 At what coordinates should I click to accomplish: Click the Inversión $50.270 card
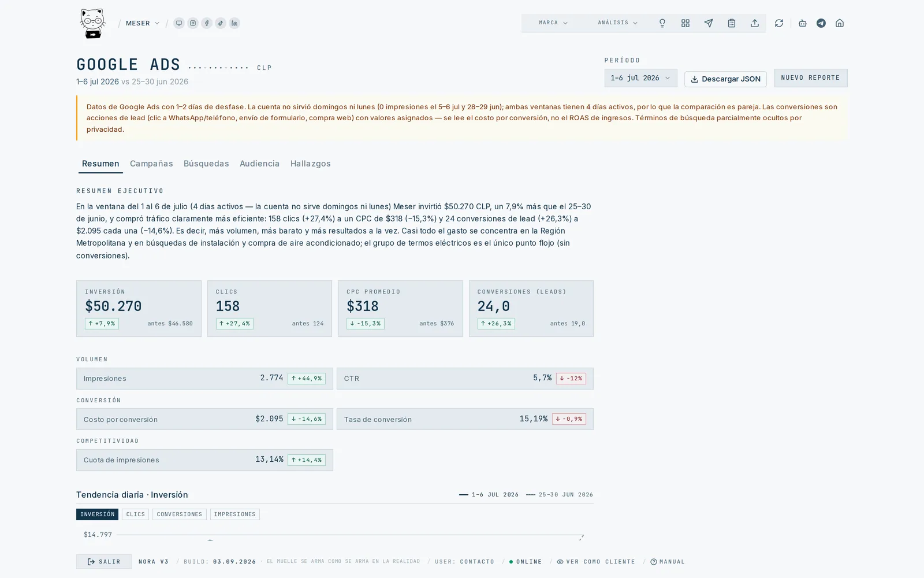coord(139,309)
